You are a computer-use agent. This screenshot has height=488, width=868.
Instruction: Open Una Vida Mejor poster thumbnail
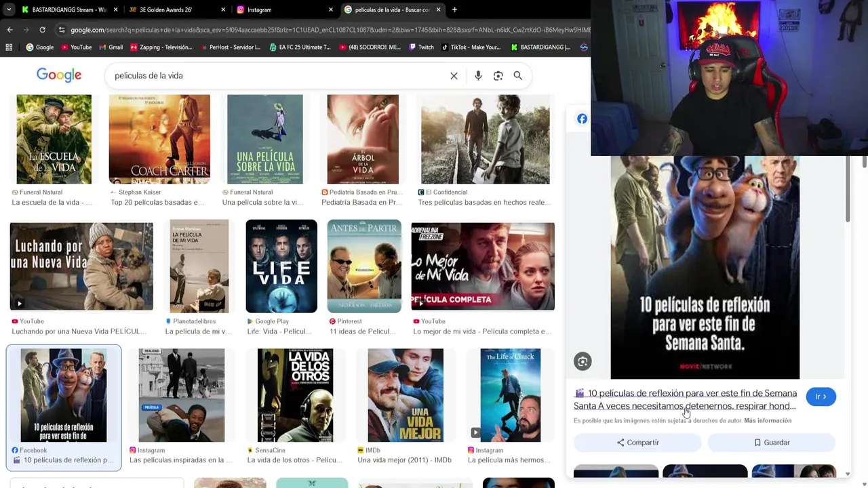coord(406,395)
